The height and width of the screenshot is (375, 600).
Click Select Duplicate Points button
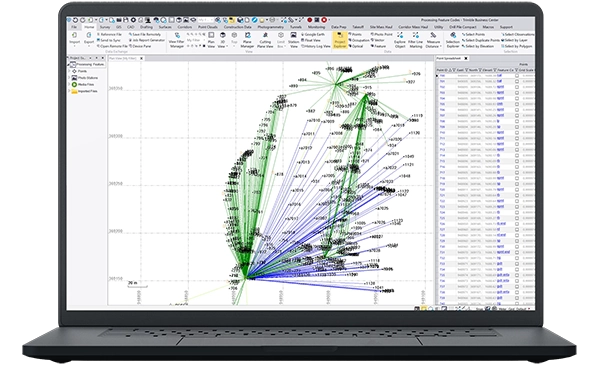point(481,40)
